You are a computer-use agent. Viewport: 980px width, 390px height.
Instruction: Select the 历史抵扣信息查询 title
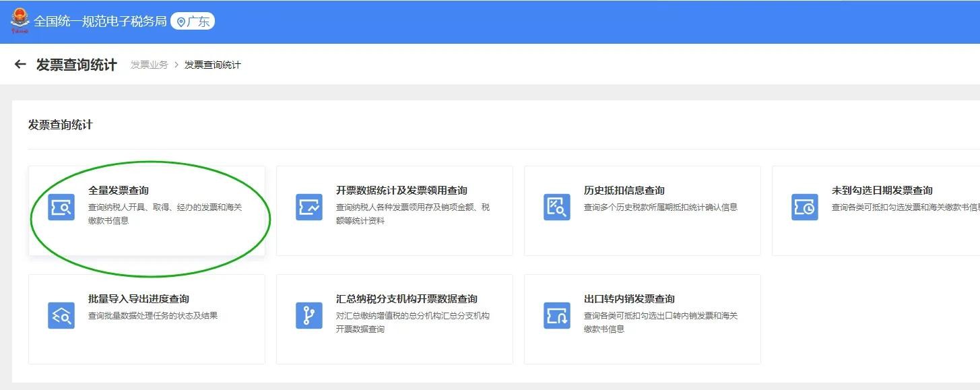click(x=624, y=191)
